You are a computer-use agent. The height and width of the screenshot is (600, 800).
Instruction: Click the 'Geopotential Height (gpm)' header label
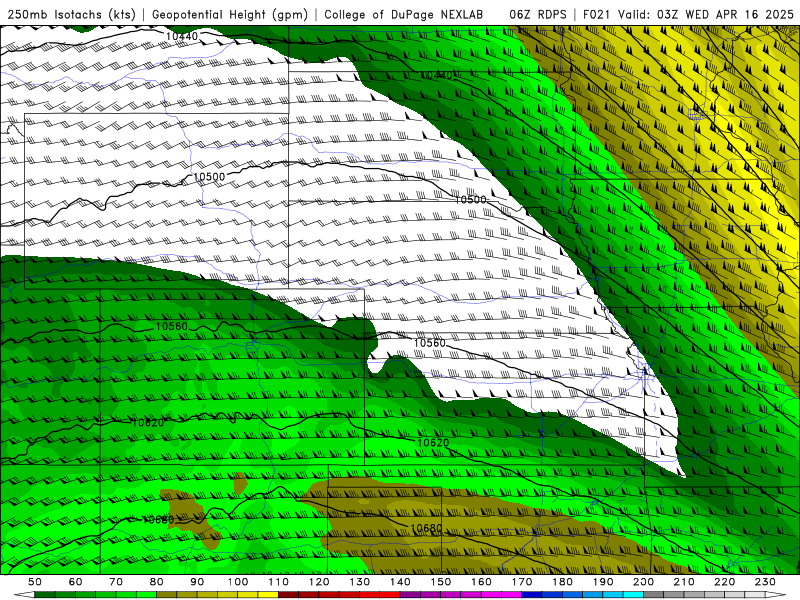(x=230, y=14)
